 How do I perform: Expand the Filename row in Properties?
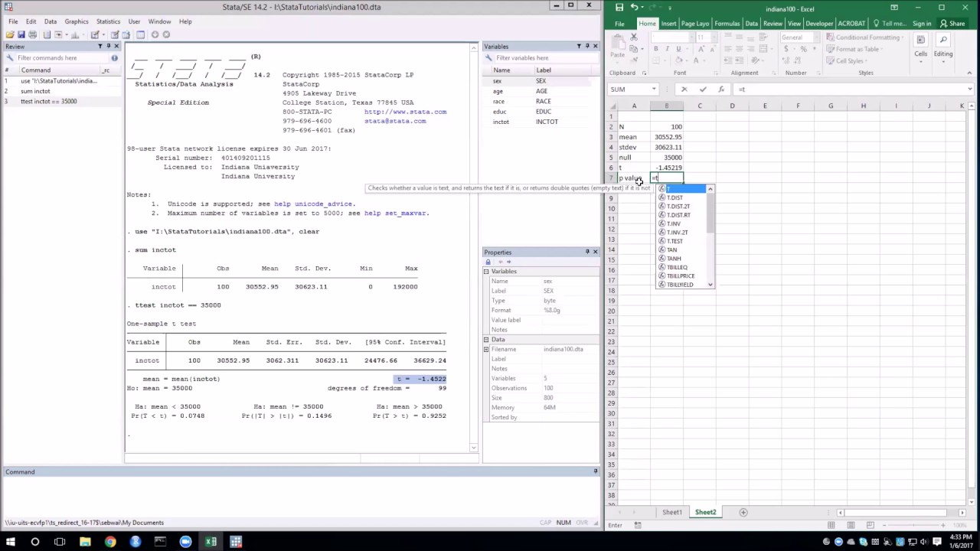pyautogui.click(x=486, y=349)
